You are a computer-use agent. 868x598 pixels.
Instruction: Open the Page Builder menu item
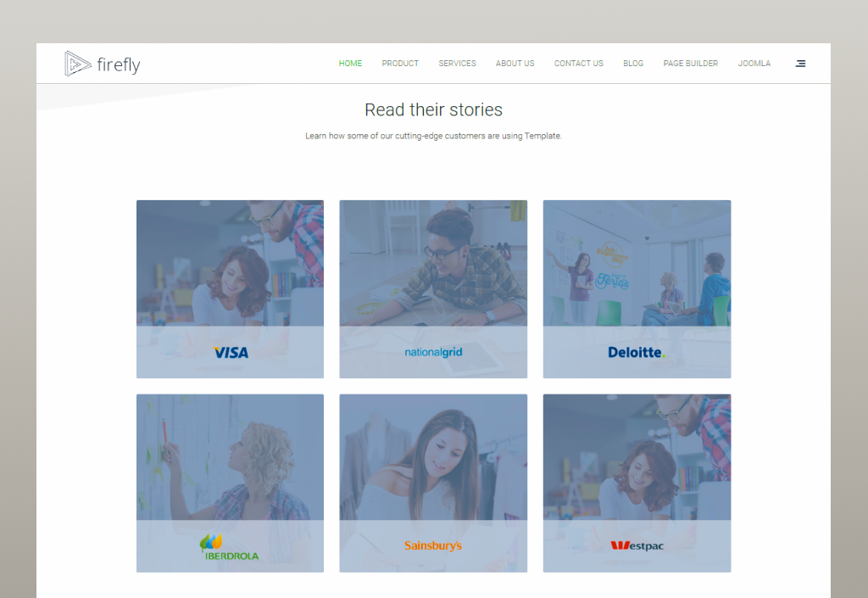coord(691,64)
